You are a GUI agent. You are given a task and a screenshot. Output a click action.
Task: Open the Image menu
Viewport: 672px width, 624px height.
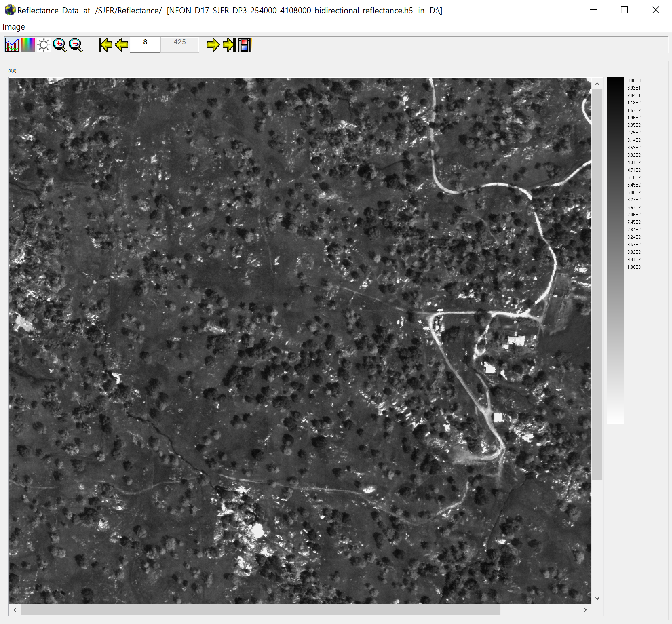pos(14,27)
